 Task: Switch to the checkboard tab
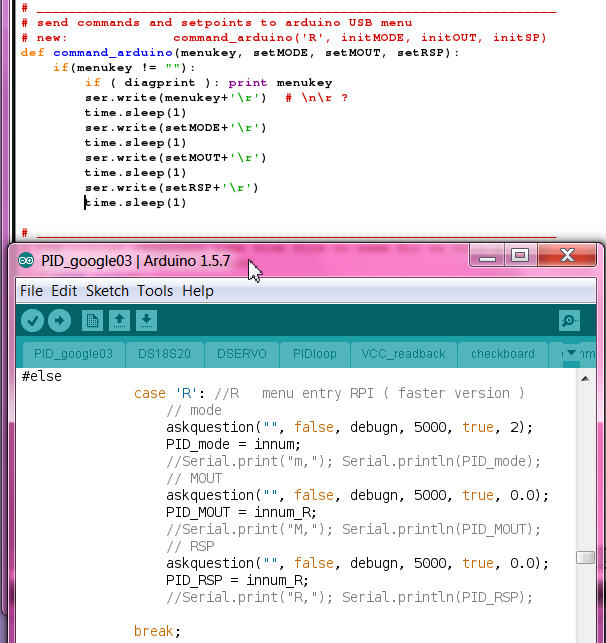pos(502,354)
